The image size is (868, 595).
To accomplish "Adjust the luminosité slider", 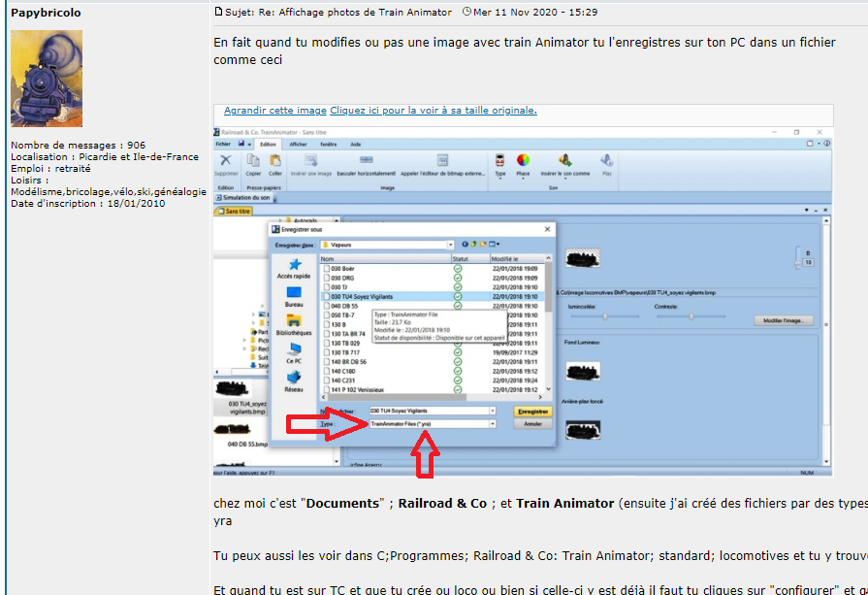I will [604, 316].
